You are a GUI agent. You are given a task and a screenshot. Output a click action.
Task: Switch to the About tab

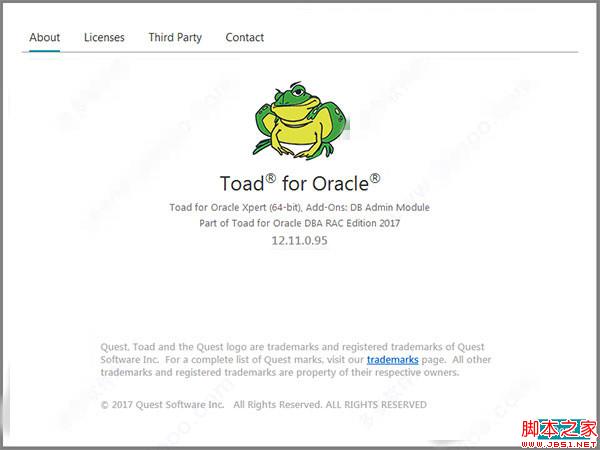[44, 38]
